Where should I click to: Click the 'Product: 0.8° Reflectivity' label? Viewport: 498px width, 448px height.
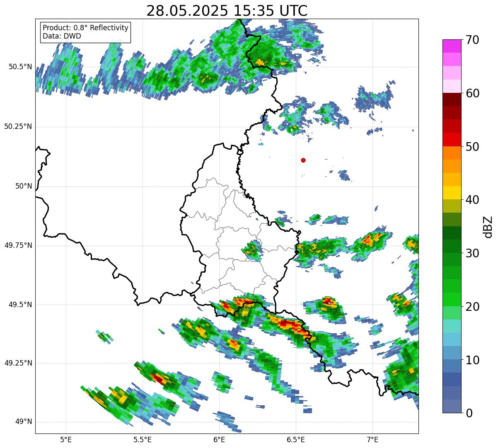tap(86, 28)
